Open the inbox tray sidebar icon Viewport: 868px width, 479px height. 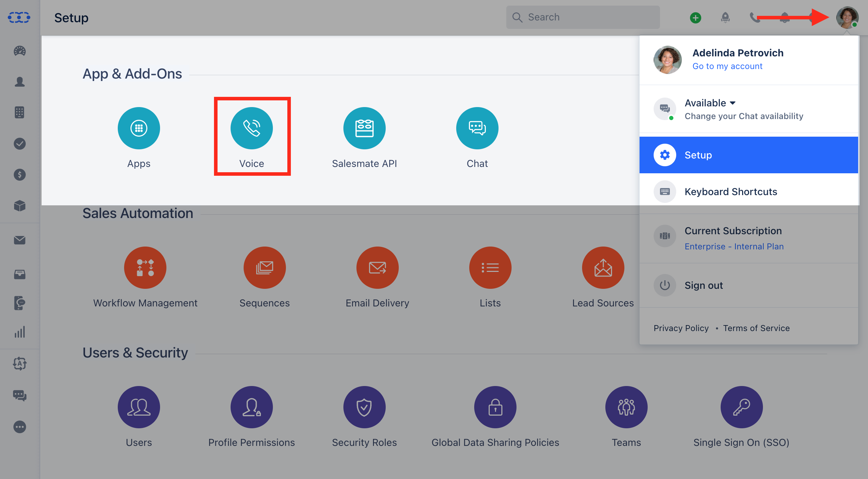tap(20, 274)
